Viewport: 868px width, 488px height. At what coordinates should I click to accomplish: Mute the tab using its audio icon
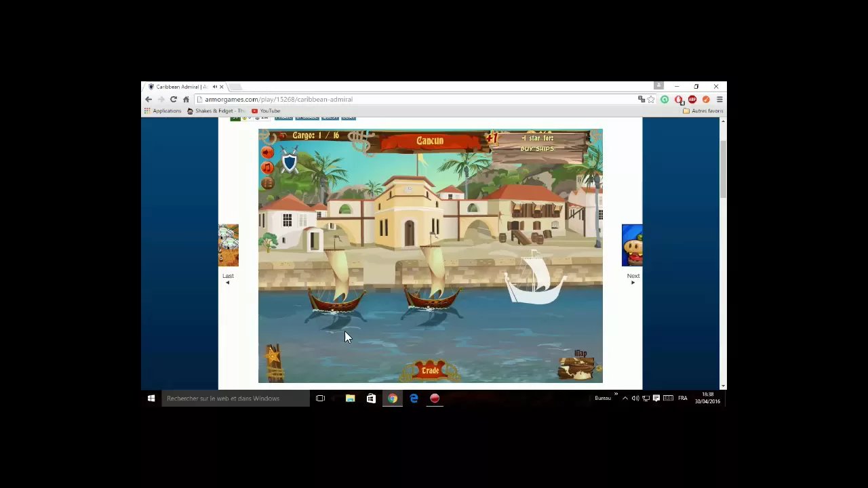214,87
